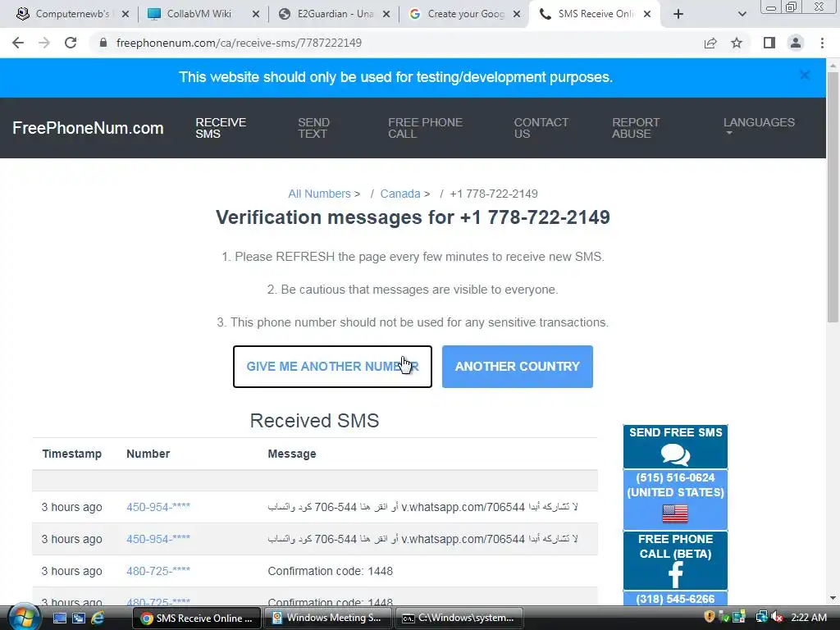840x630 pixels.
Task: Click the FreePhoneNum.com logo
Action: pyautogui.click(x=88, y=128)
